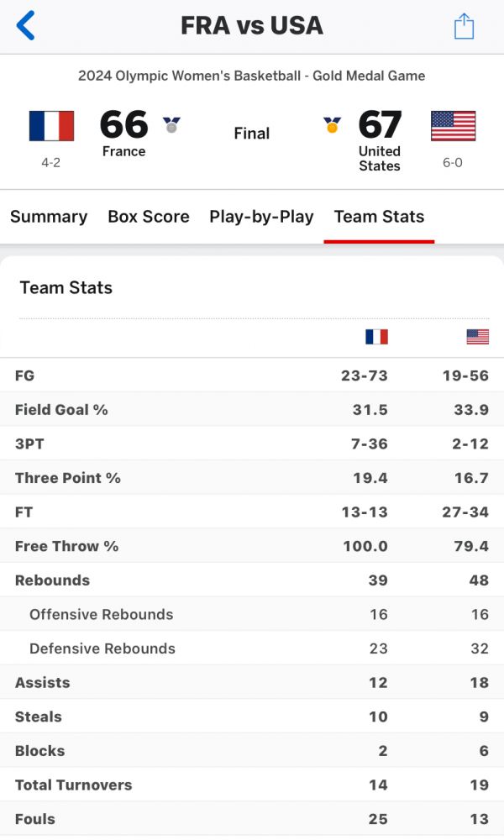Tap the small USA flag column header
Viewport: 504px width, 840px height.
click(x=477, y=337)
